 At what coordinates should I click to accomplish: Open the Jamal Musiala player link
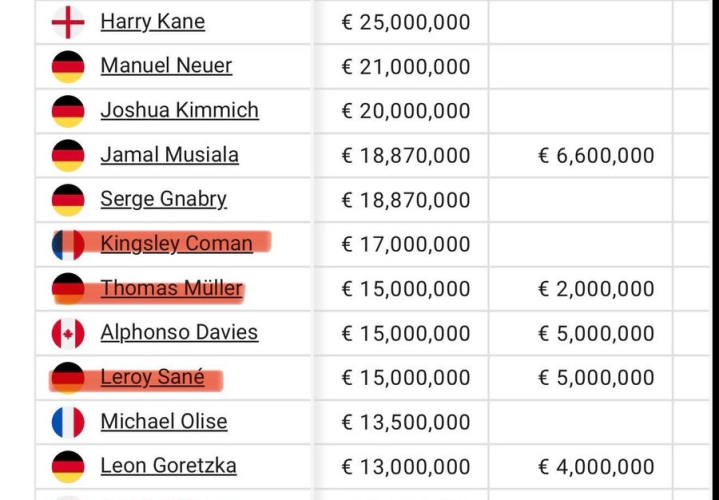(169, 155)
